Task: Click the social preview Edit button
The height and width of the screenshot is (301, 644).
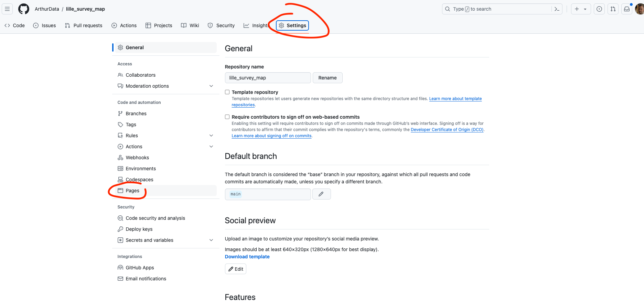Action: [x=236, y=269]
